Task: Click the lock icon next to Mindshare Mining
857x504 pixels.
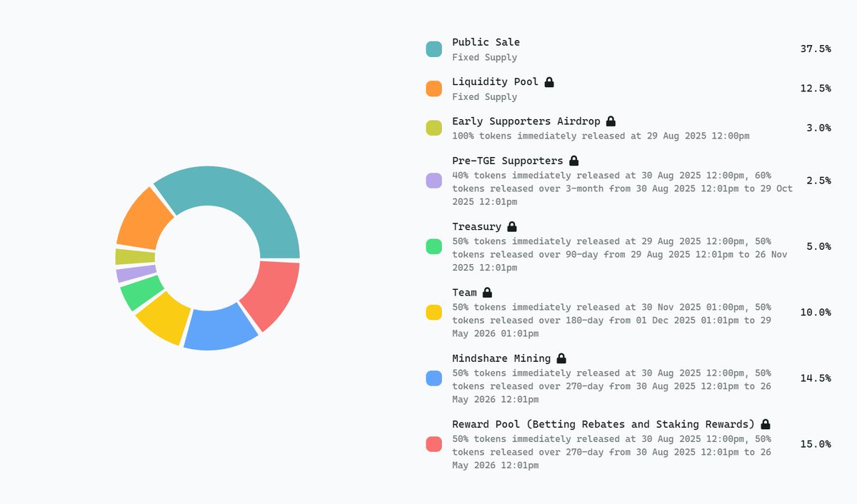Action: [561, 358]
